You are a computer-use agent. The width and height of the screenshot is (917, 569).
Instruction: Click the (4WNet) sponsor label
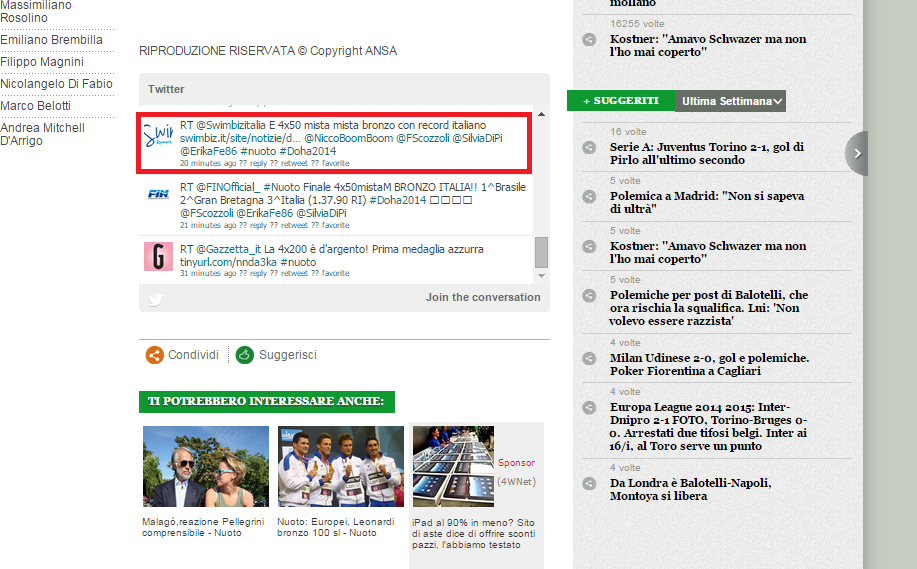coord(516,481)
